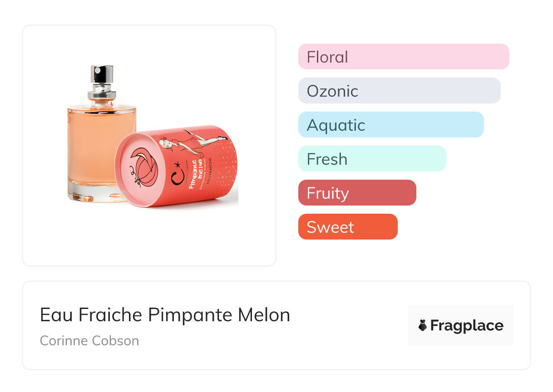Select the Sweet accord bar

pos(347,227)
